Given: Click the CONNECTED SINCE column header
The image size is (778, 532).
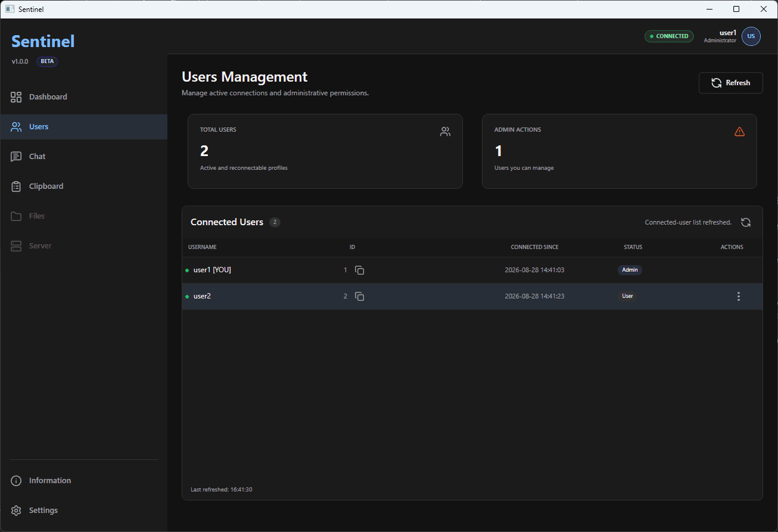Looking at the screenshot, I should (x=534, y=247).
